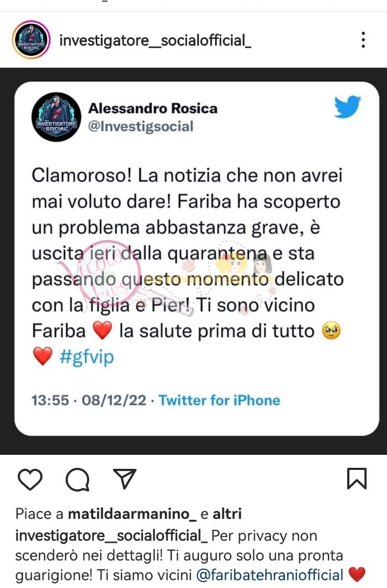
Task: View the list of altri likers
Action: [x=227, y=514]
